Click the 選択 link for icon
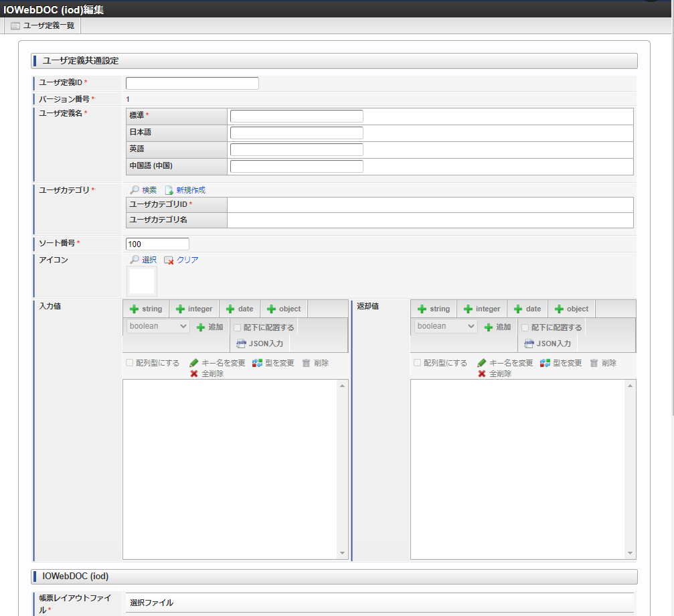674x616 pixels. tap(149, 260)
